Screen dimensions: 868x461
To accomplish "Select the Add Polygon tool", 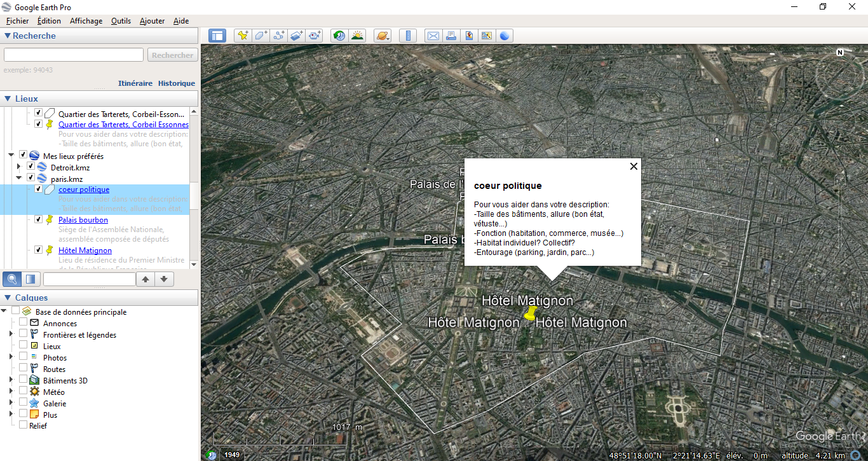I will pos(261,36).
